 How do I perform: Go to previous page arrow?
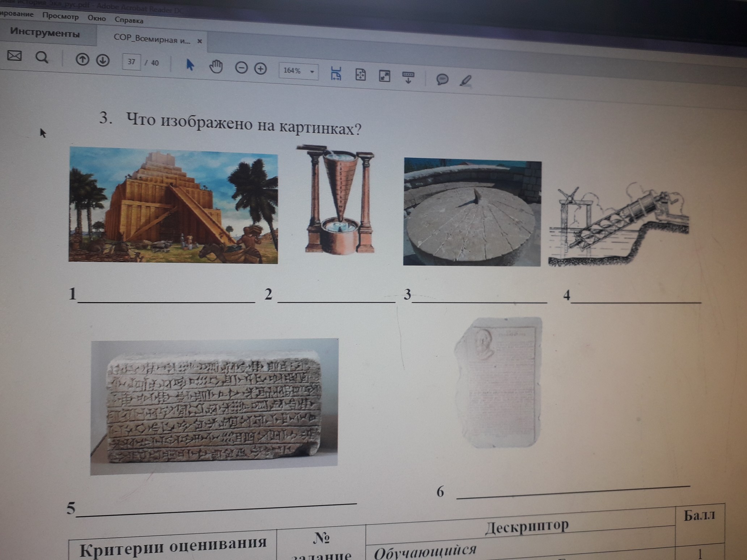click(x=82, y=59)
